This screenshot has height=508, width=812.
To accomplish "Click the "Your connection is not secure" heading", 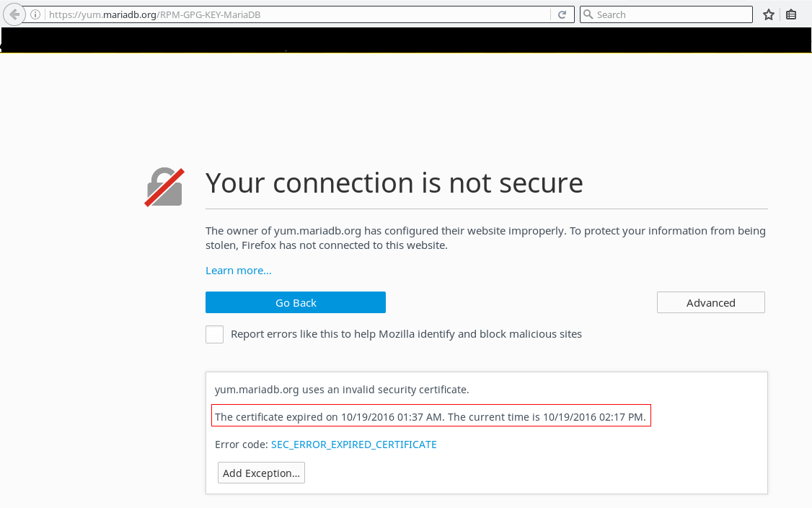I will click(394, 183).
